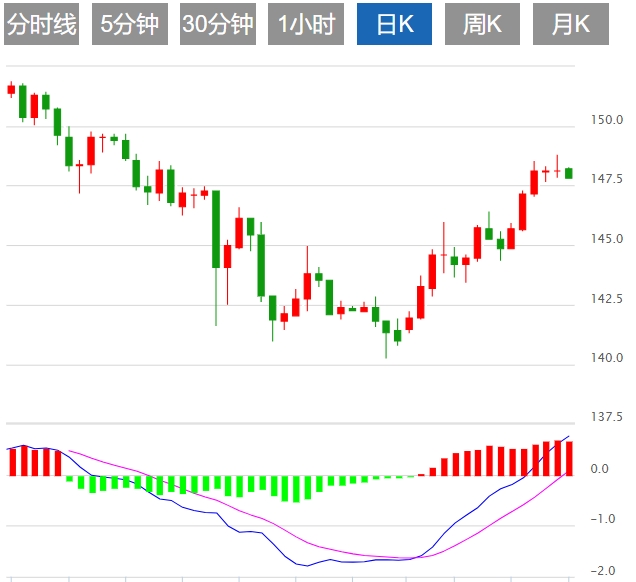This screenshot has height=582, width=636.
Task: Switch to the 分时线 tab
Action: 41,25
